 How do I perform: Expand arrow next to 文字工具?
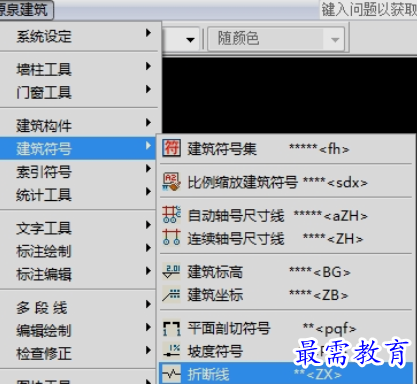(x=148, y=225)
